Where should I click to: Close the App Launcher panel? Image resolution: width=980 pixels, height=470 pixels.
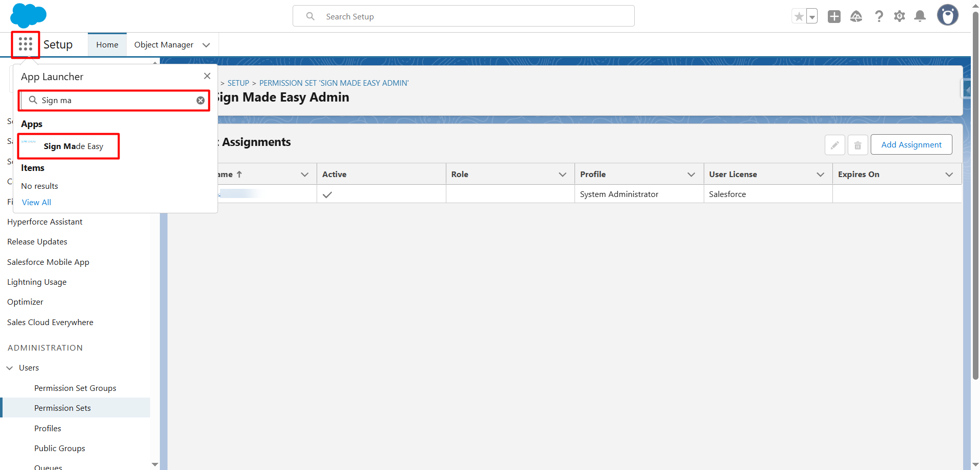pos(207,76)
